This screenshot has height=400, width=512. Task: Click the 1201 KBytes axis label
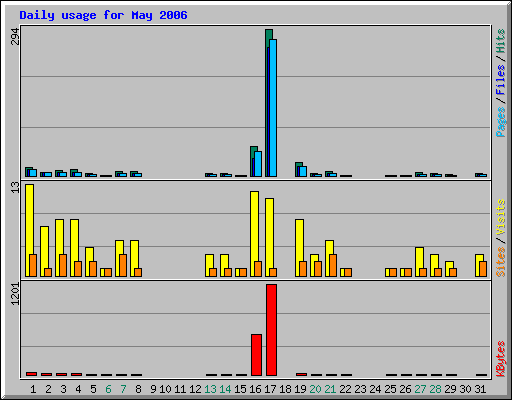(x=15, y=294)
